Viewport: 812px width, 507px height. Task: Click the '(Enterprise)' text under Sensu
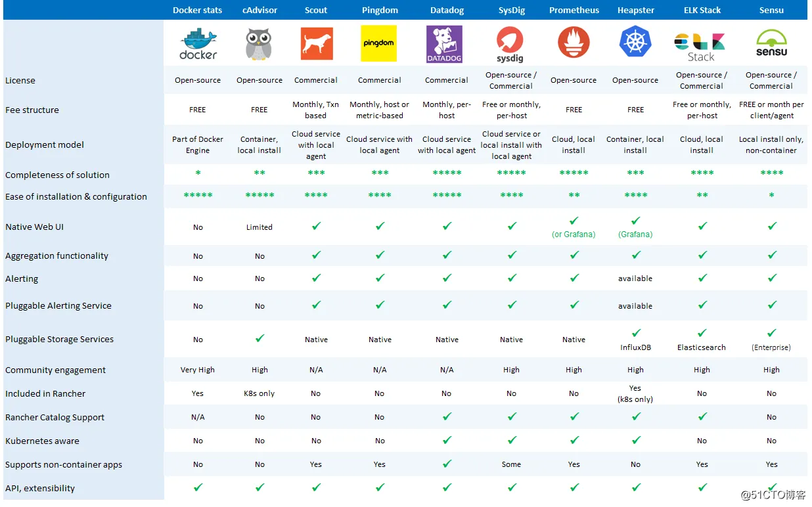[771, 347]
